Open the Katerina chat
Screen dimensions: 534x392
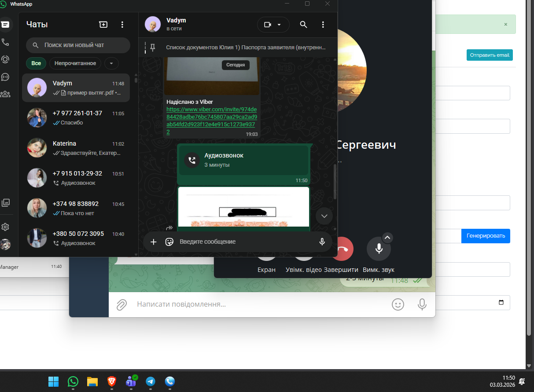point(76,148)
